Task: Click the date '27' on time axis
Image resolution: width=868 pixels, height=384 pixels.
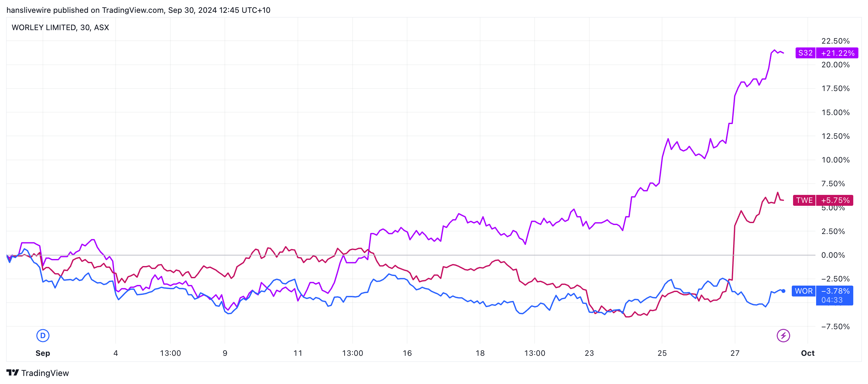Action: (x=734, y=353)
